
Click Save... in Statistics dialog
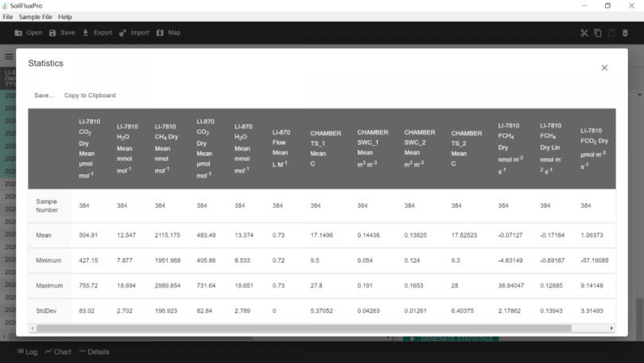[44, 96]
